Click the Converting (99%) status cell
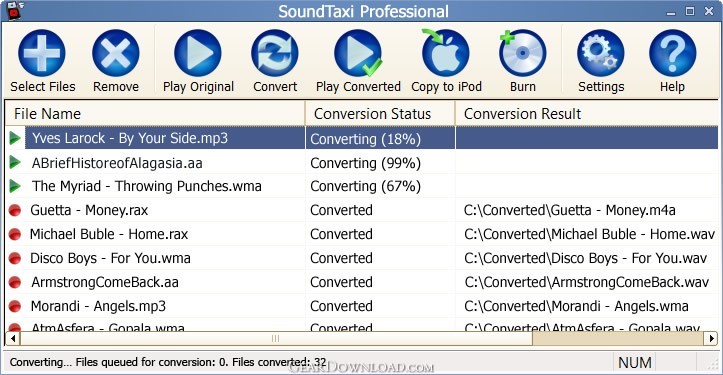The image size is (723, 375). coord(380,163)
